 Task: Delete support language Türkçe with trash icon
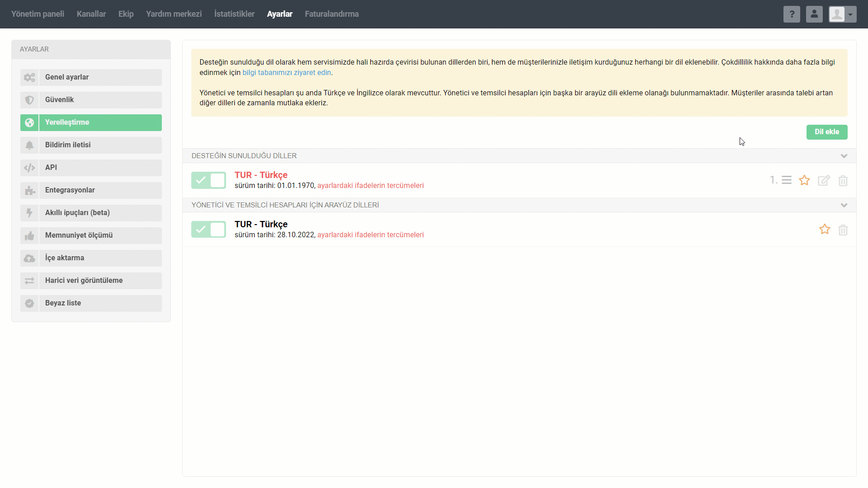(843, 181)
